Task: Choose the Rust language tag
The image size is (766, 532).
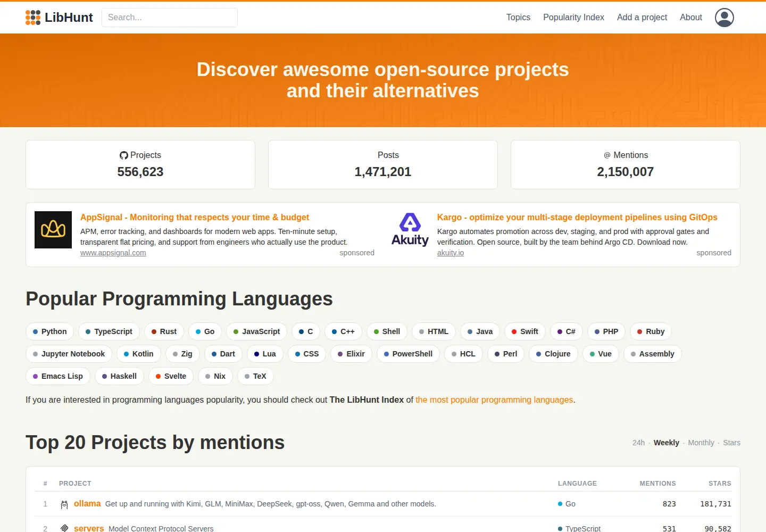Action: [x=164, y=331]
